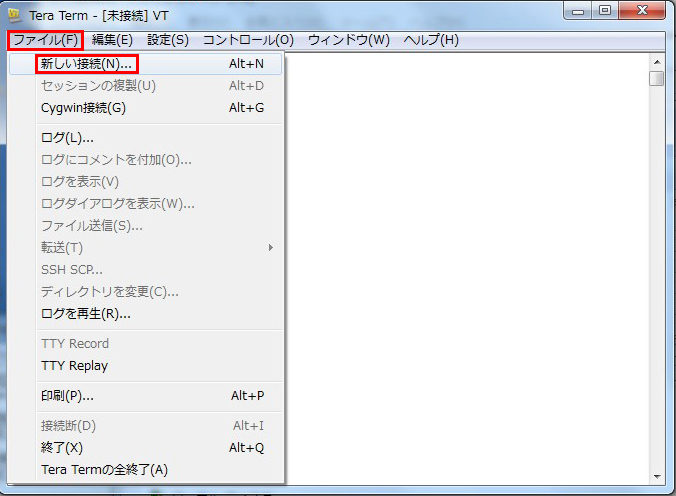Viewport: 676px width, 496px height.
Task: Open the ファイル(F) menu
Action: pyautogui.click(x=45, y=40)
